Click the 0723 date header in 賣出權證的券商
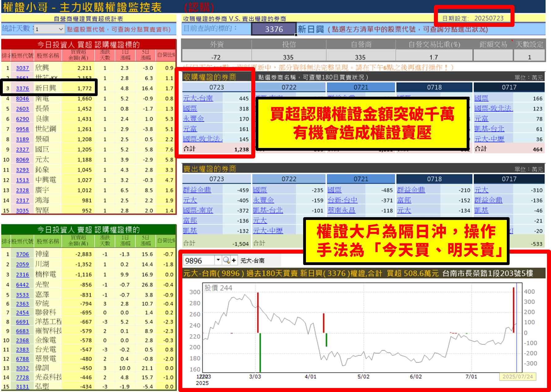This screenshot has width=551, height=392. point(217,179)
